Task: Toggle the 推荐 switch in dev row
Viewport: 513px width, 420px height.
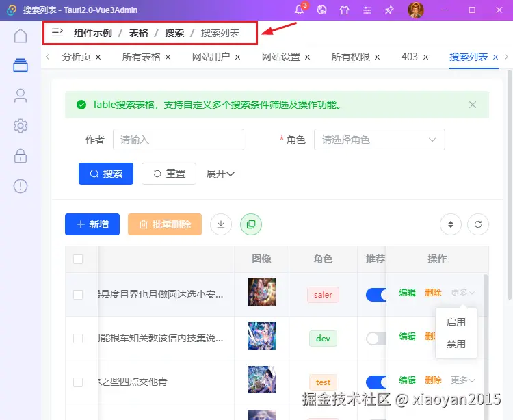Action: click(376, 339)
